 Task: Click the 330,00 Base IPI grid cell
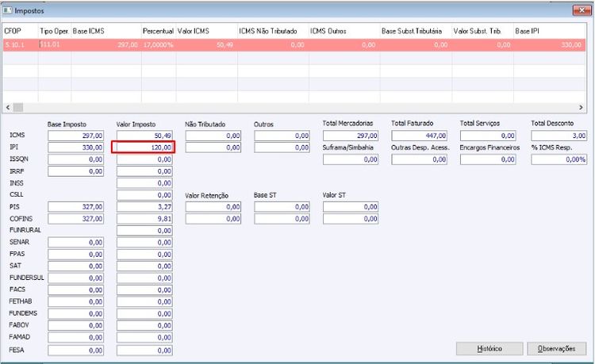[x=550, y=44]
